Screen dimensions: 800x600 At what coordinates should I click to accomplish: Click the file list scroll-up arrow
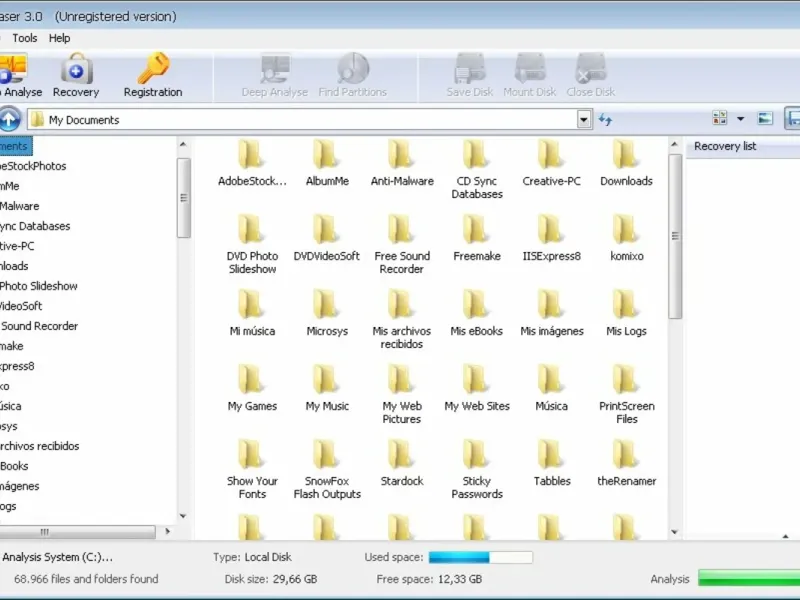(674, 145)
